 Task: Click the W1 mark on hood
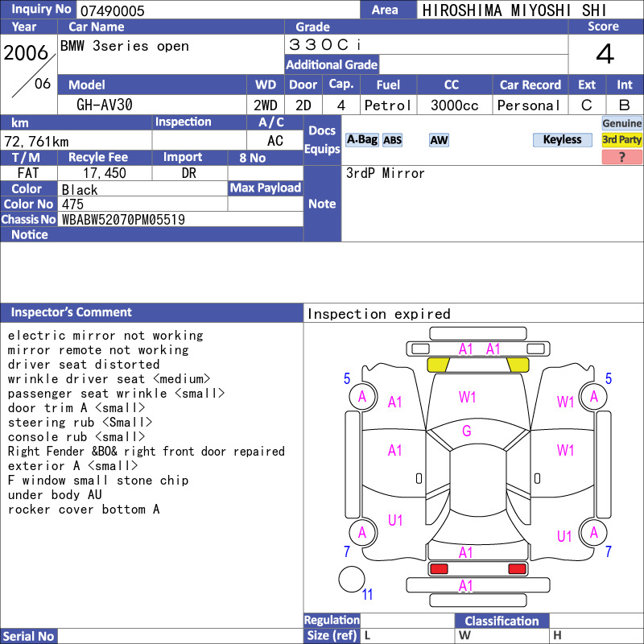(468, 397)
